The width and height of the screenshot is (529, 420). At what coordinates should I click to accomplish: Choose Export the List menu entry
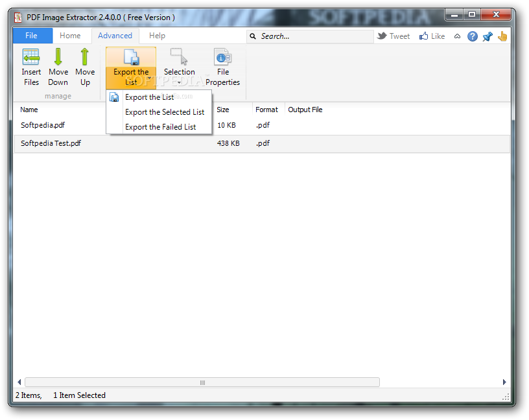(159, 97)
